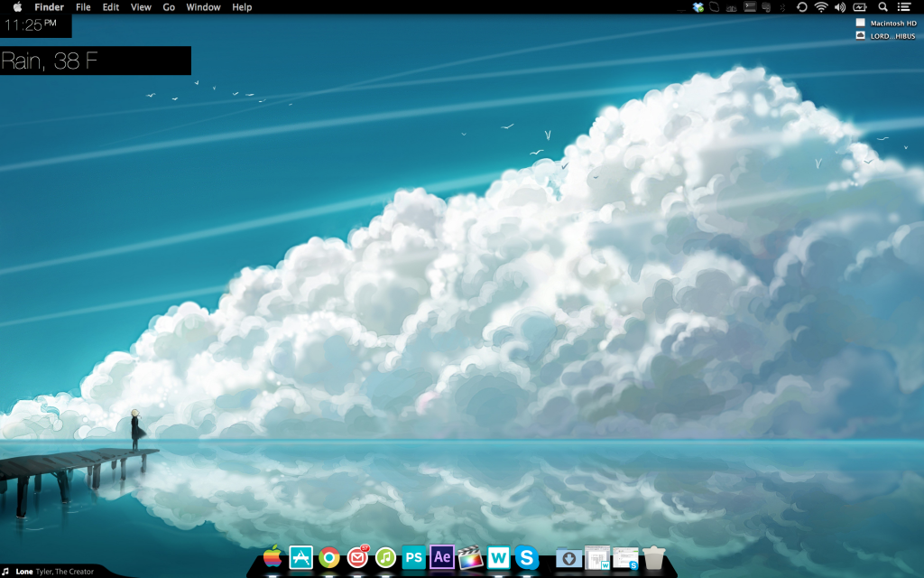This screenshot has width=924, height=578.
Task: Click the dim chart-like menu bar icon
Action: (x=731, y=7)
